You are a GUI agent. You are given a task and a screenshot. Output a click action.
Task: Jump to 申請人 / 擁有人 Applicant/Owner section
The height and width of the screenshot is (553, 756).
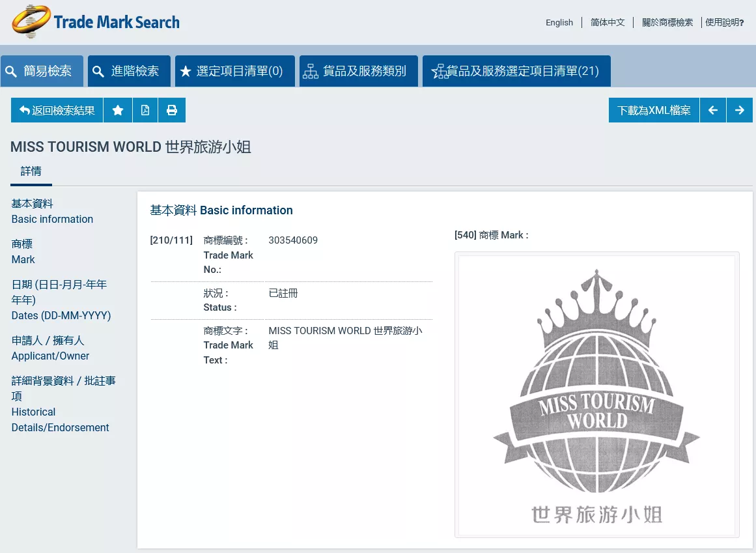[x=50, y=348]
